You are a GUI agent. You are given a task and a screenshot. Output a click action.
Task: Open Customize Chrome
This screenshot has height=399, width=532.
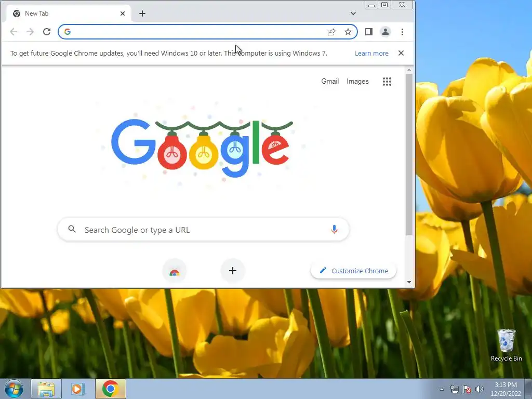(x=353, y=271)
